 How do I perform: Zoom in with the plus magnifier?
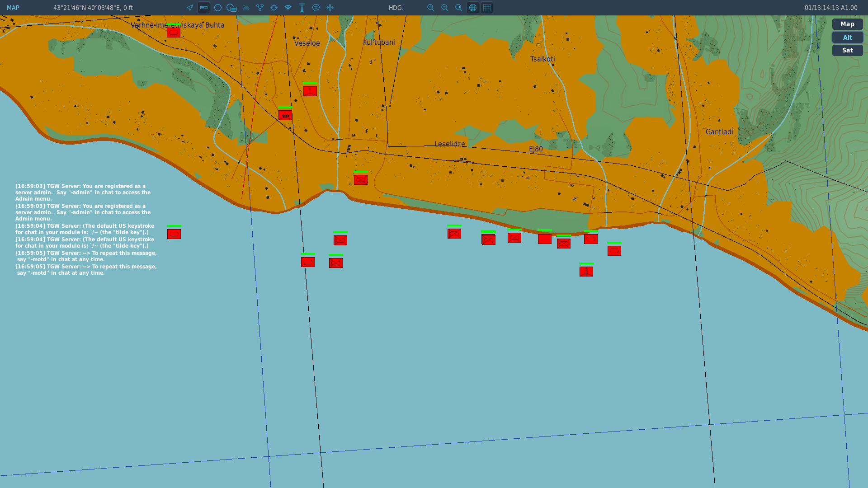pos(431,8)
